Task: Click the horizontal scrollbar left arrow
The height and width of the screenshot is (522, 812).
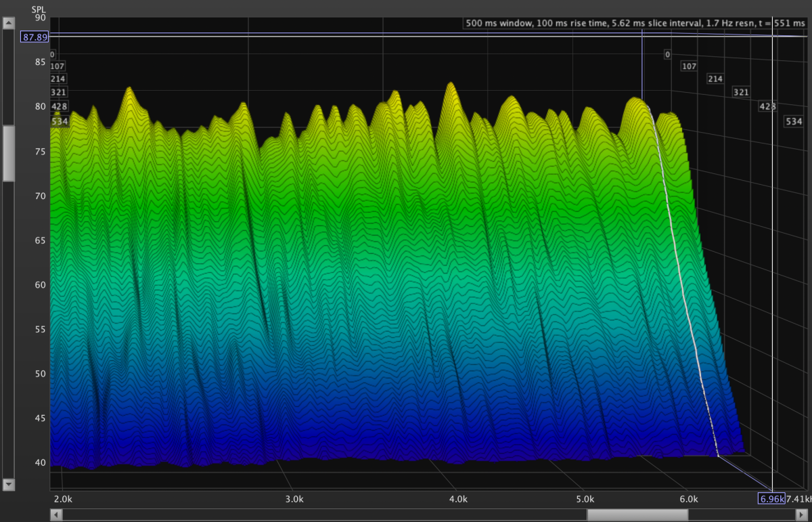Action: [56, 515]
